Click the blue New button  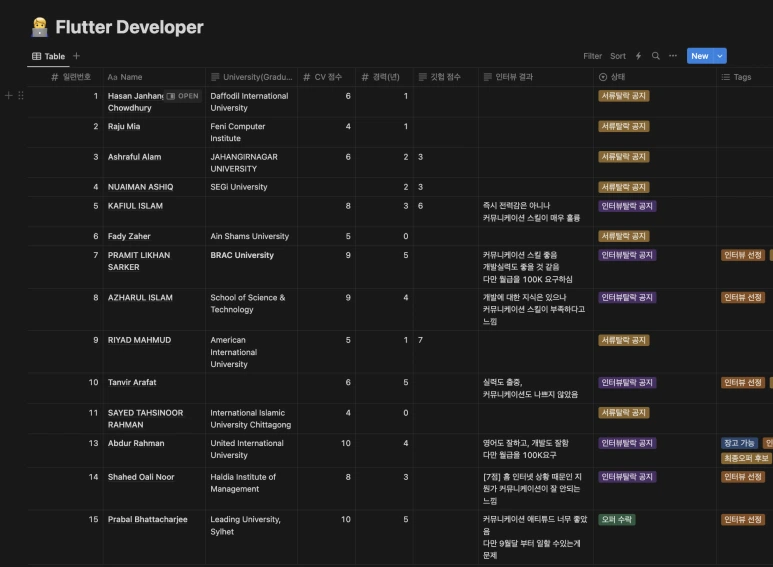click(700, 56)
